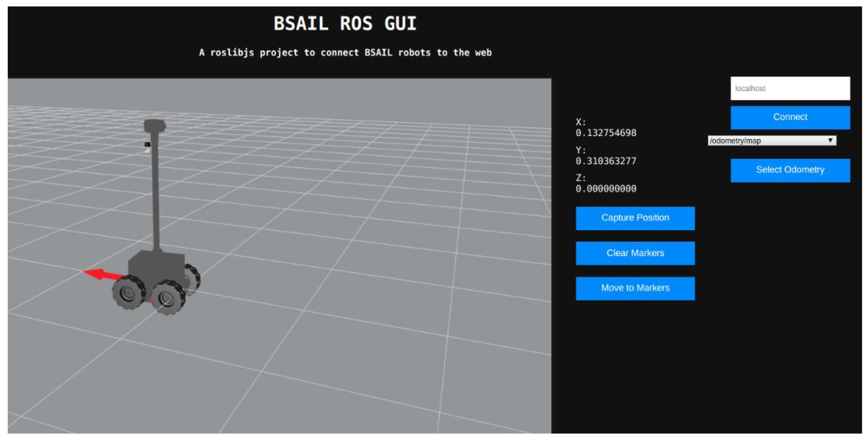Click the robot's vertical mast pole
The height and width of the screenshot is (440, 868).
(155, 192)
